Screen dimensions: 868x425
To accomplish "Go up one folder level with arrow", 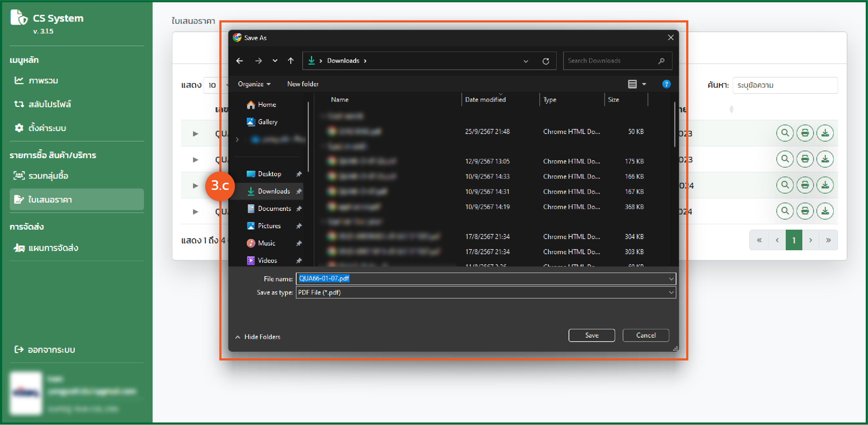I will tap(291, 61).
